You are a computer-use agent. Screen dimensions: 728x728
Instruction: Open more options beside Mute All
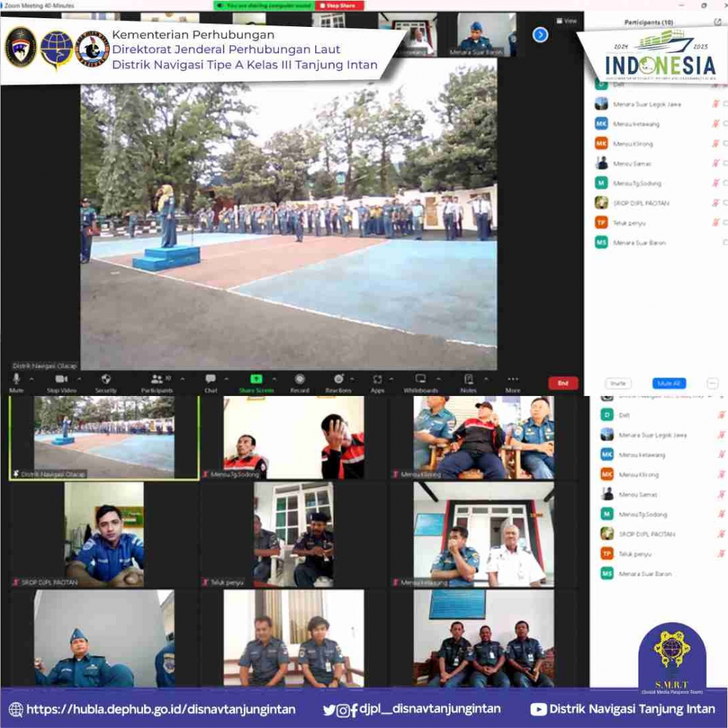[712, 383]
